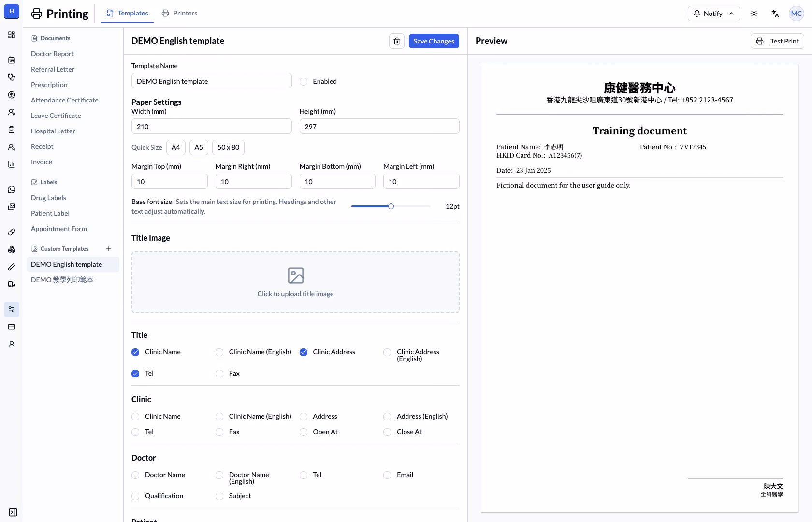Open the delivery truck icon in sidebar
Viewport: 812px width, 522px height.
(12, 284)
